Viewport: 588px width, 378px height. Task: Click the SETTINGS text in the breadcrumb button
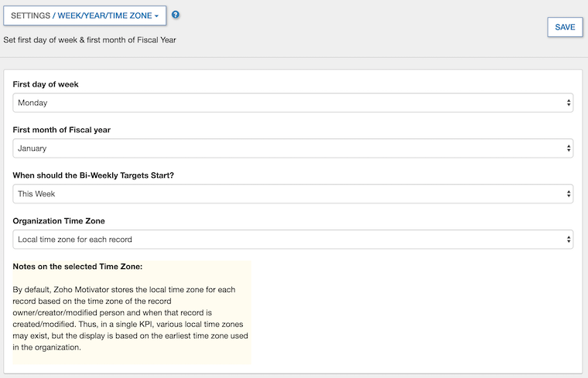(x=31, y=15)
